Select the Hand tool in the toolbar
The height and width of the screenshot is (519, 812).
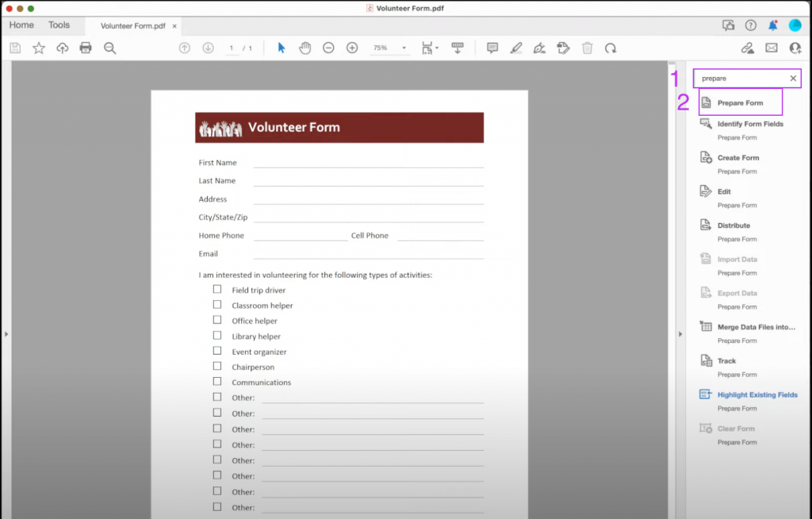tap(304, 48)
